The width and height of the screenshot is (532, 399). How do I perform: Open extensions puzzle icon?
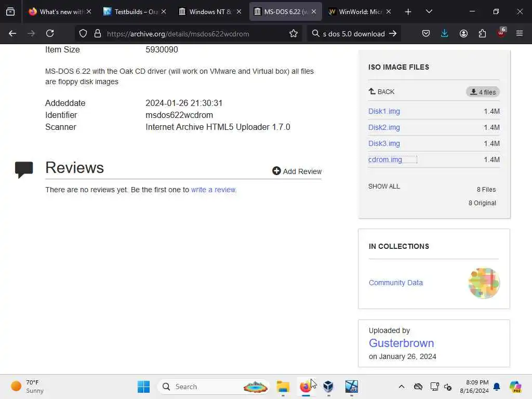[x=482, y=34]
